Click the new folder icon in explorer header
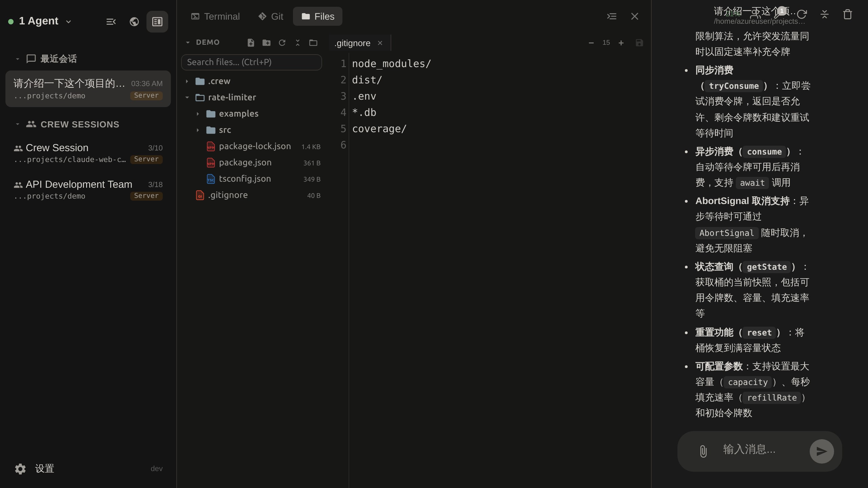 [266, 43]
